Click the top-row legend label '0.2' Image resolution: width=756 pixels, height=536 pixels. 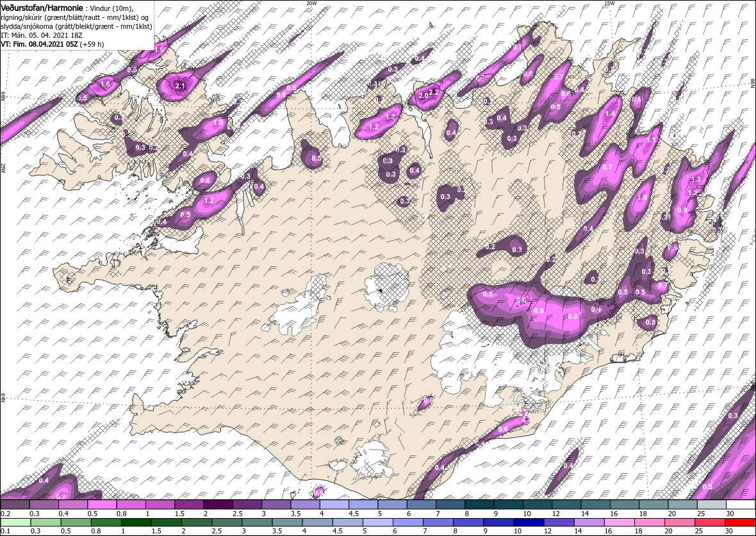click(x=5, y=514)
